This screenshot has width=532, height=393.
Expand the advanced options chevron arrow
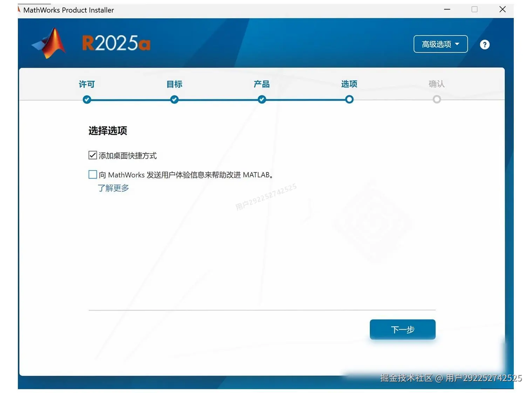457,44
